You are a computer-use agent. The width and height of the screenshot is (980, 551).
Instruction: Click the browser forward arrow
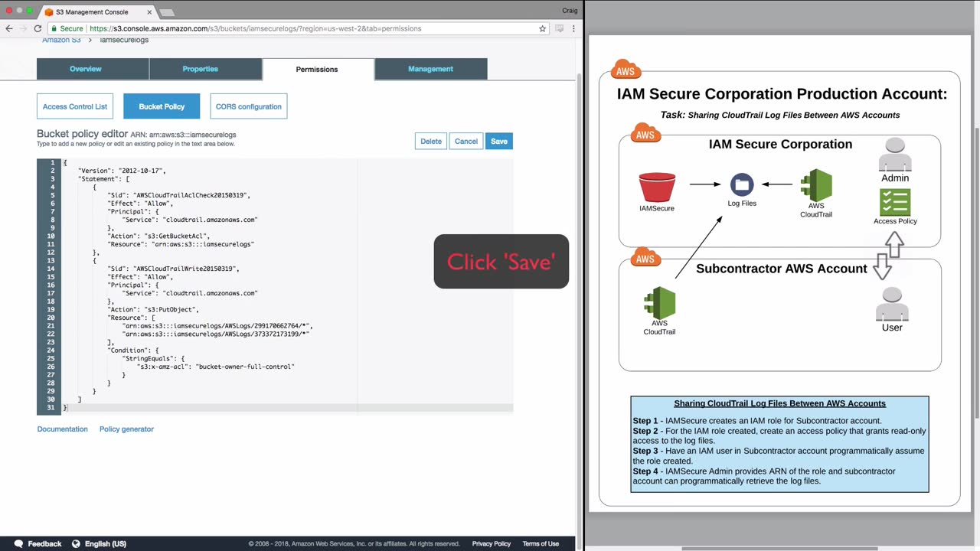(23, 28)
